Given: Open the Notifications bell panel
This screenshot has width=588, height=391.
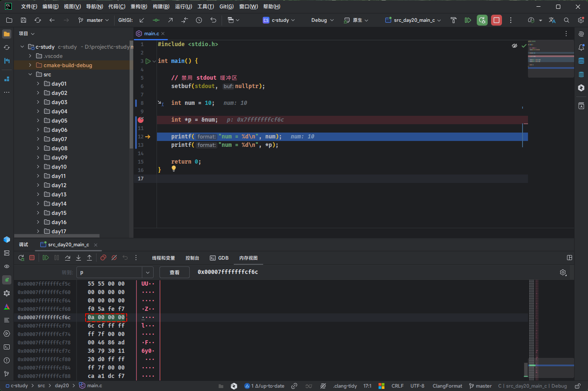Looking at the screenshot, I should 581,47.
